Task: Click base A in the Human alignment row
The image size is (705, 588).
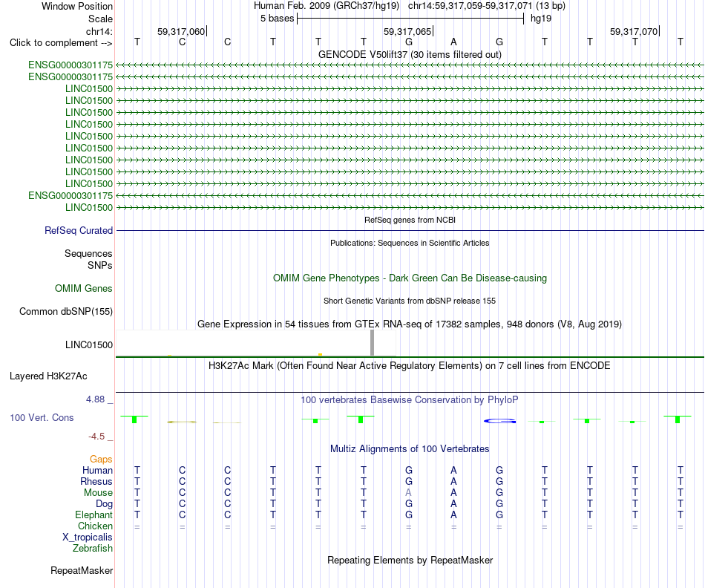Action: coord(453,470)
